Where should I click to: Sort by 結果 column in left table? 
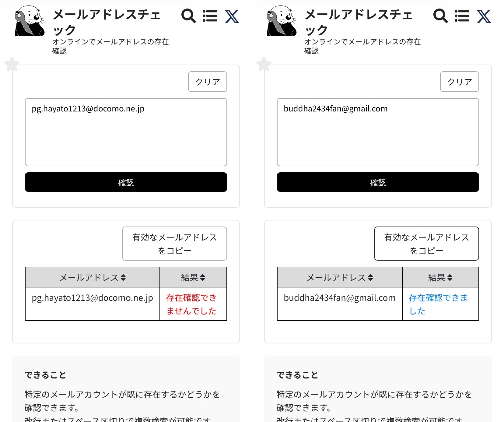click(193, 277)
